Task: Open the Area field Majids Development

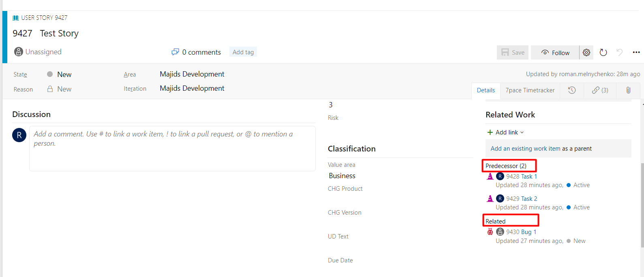Action: (x=192, y=74)
